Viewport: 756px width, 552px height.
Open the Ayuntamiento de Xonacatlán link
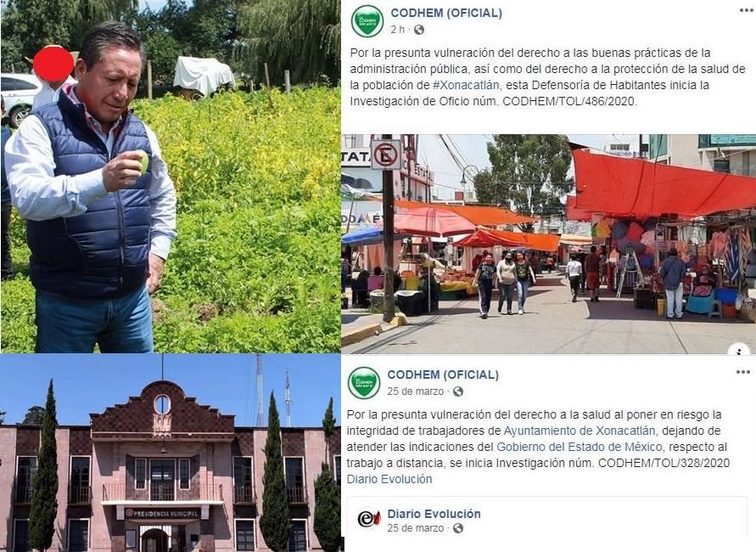(579, 431)
